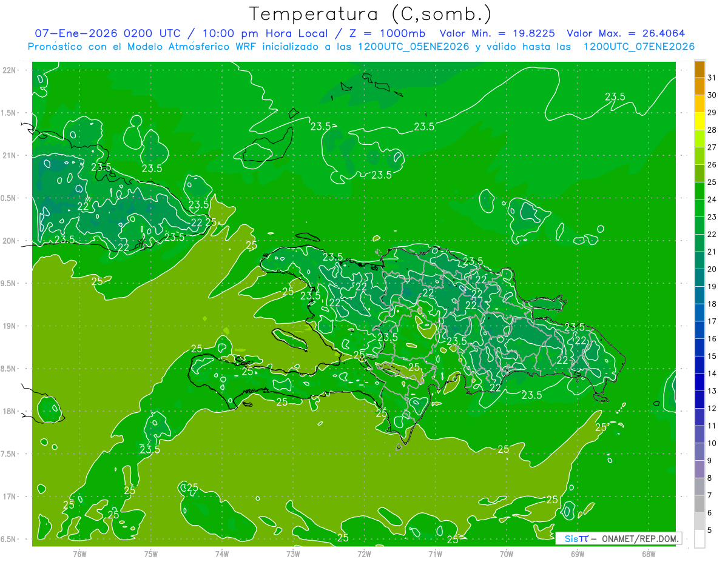Screen dimensions: 728x562
Task: Click the purple legend swatch between 8 and 9
Action: point(699,469)
